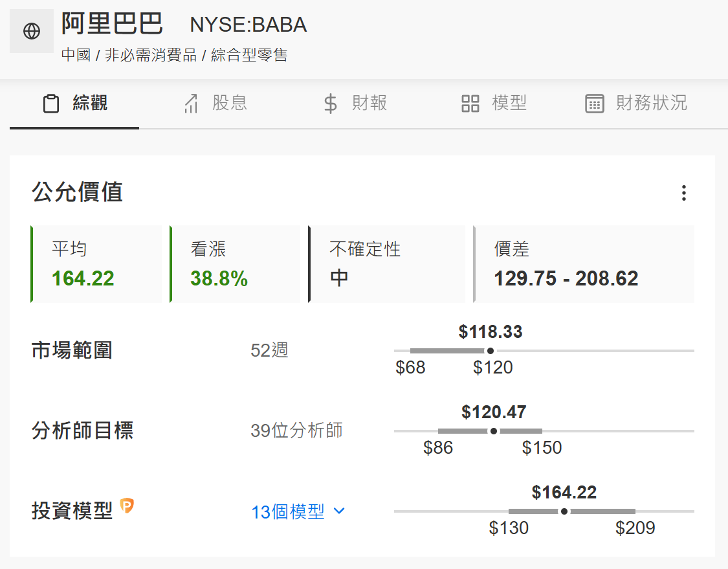Screen dimensions: 728x569
Task: Click the 看漲 38.8% value box
Action: tap(235, 264)
